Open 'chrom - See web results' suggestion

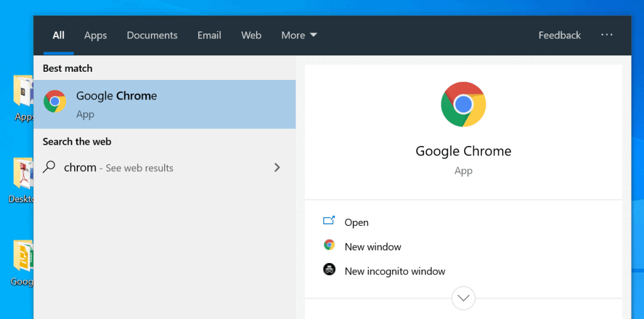(x=165, y=168)
